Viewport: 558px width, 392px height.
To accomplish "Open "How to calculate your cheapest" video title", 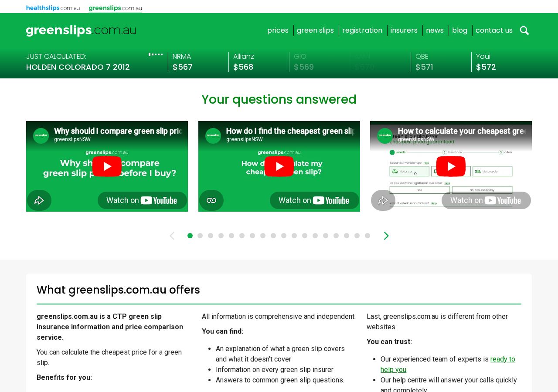I will pos(462,131).
